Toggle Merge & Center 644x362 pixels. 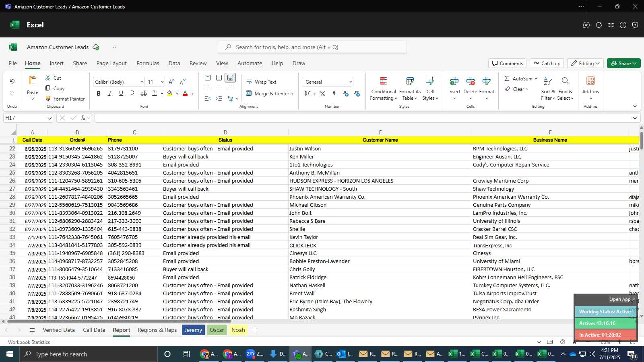pyautogui.click(x=267, y=93)
